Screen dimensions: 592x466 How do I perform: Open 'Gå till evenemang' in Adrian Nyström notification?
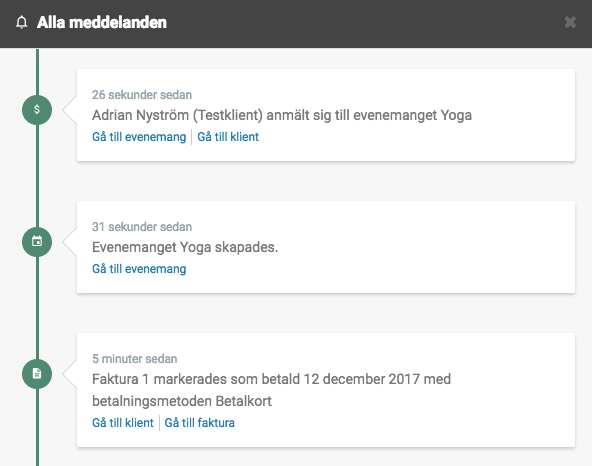[x=139, y=137]
